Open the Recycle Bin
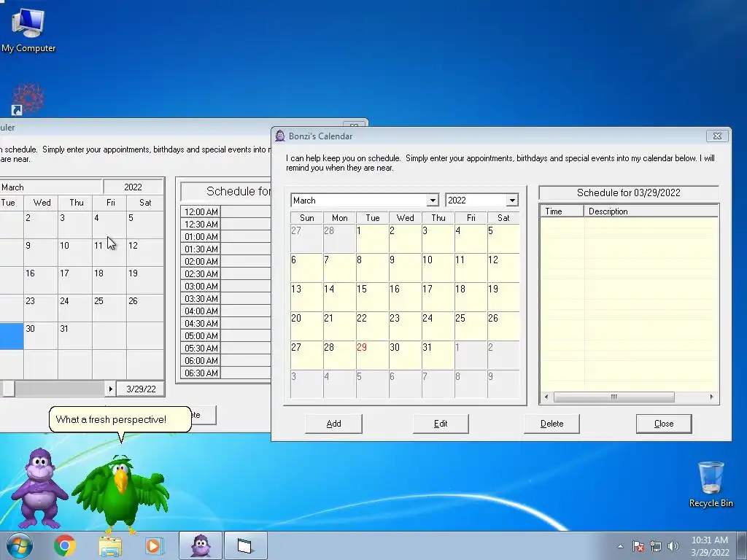Viewport: 747px width, 560px height. (711, 484)
